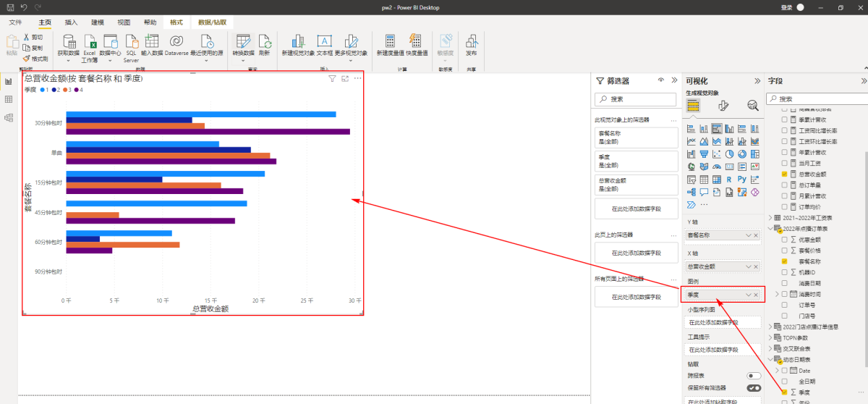Image resolution: width=868 pixels, height=404 pixels.
Task: Insert a 文本框 (Text box)
Action: pos(324,45)
